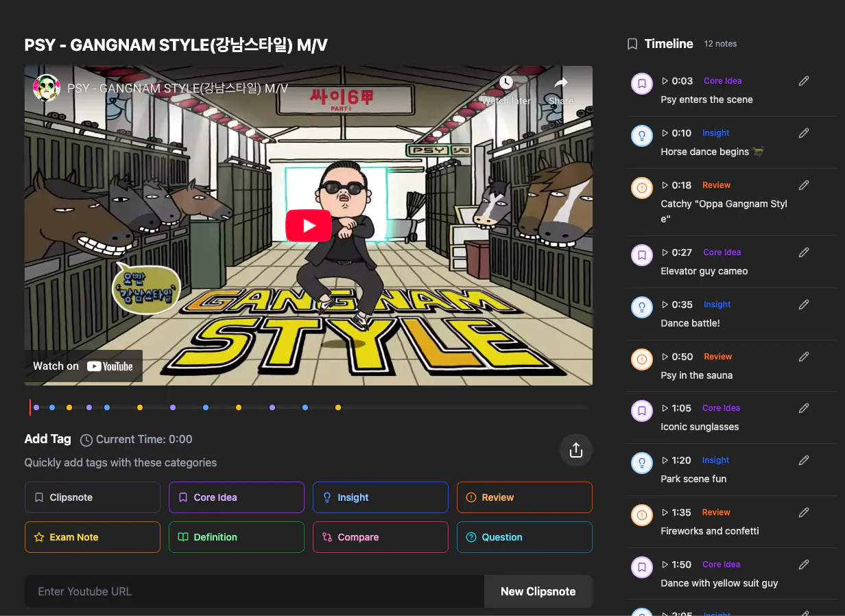This screenshot has width=845, height=616.
Task: Click the alert icon for 'Fireworks and confetti'
Action: [642, 515]
